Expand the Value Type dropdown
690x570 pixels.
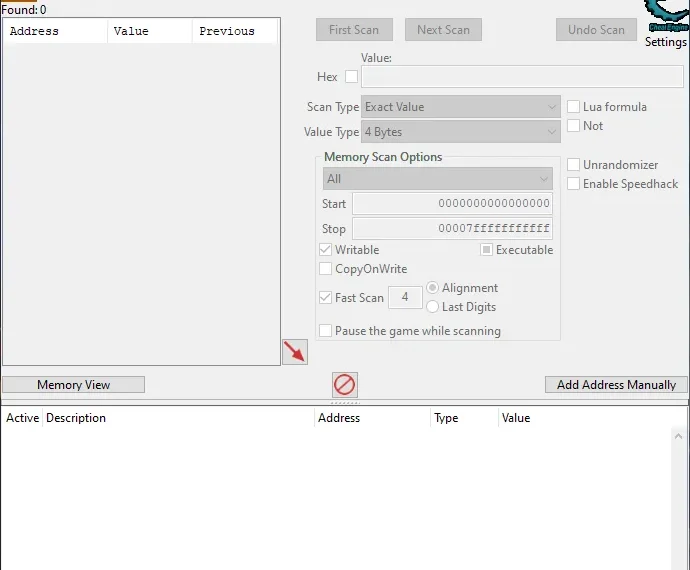click(x=460, y=132)
